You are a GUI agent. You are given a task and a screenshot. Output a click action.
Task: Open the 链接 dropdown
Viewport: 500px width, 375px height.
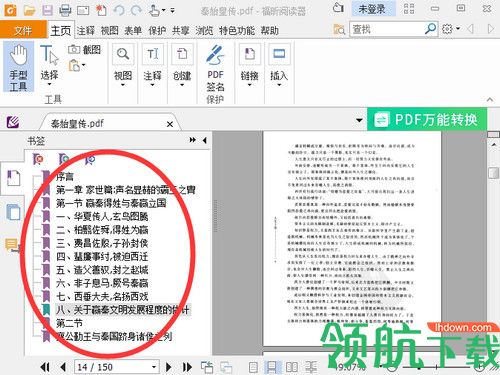pyautogui.click(x=249, y=65)
